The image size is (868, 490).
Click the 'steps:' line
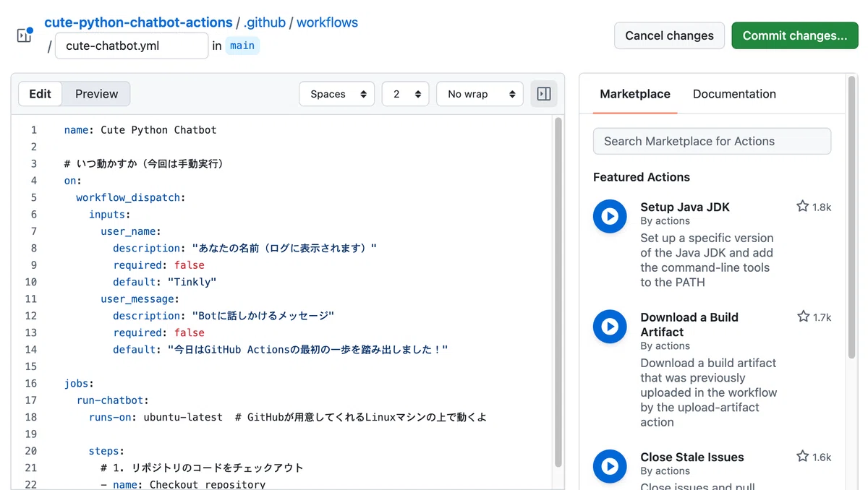[106, 450]
